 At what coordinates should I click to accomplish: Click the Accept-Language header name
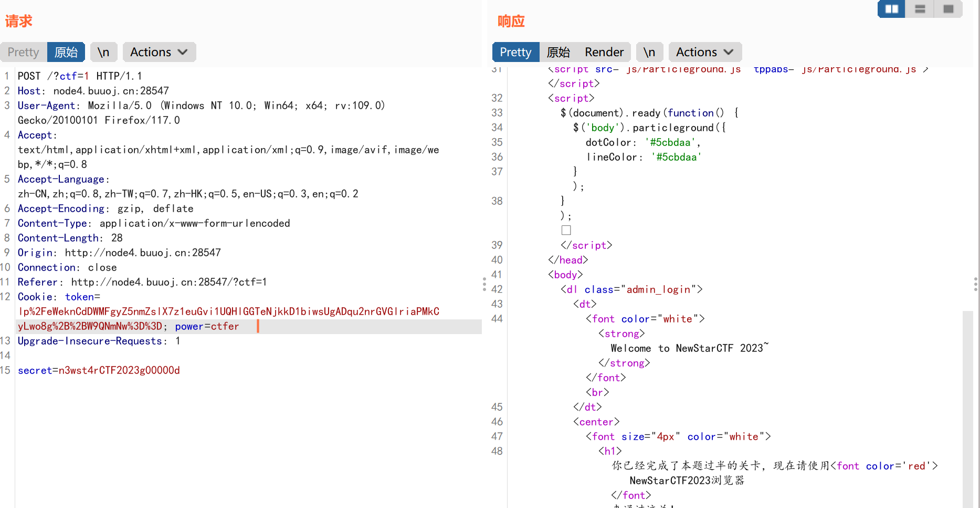pyautogui.click(x=61, y=179)
